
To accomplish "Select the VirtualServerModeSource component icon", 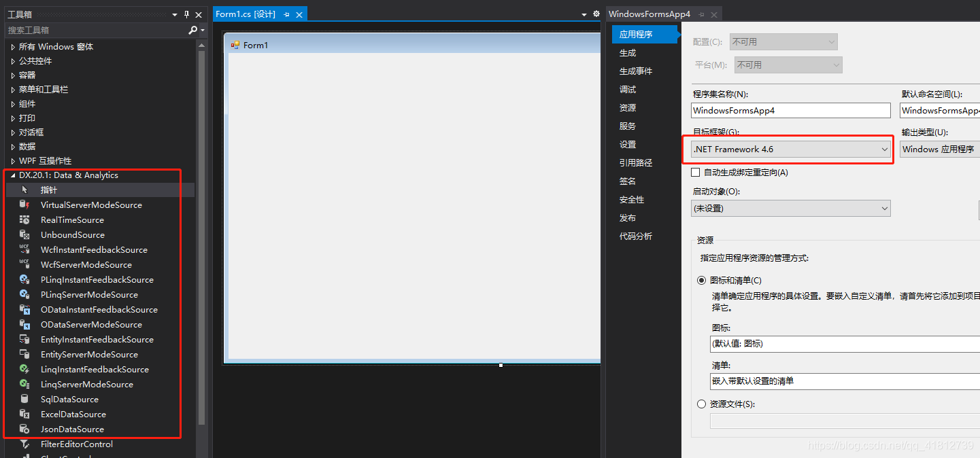I will (24, 205).
